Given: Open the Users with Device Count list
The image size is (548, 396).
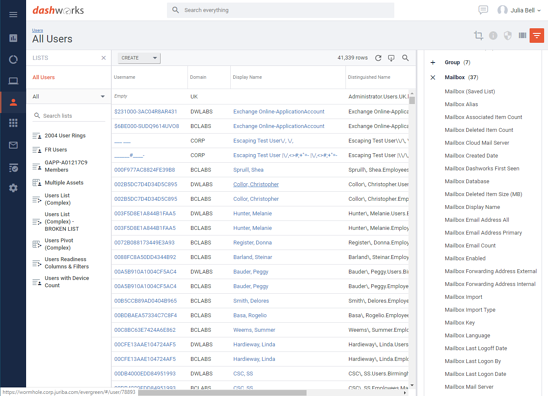Looking at the screenshot, I should pyautogui.click(x=67, y=282).
